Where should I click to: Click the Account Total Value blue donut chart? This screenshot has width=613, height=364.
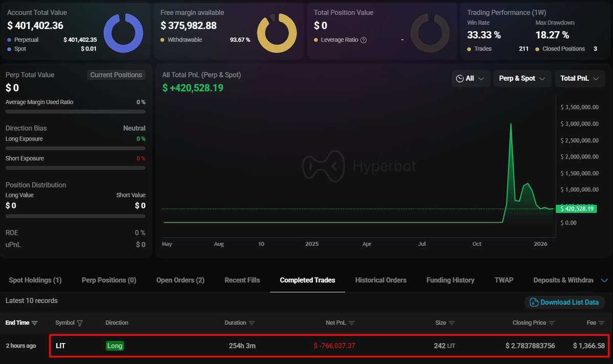pos(123,33)
